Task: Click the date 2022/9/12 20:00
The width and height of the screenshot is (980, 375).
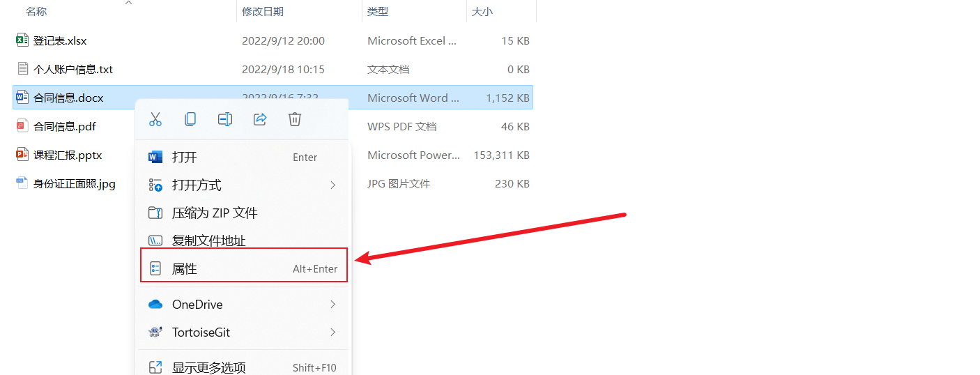Action: pos(283,40)
